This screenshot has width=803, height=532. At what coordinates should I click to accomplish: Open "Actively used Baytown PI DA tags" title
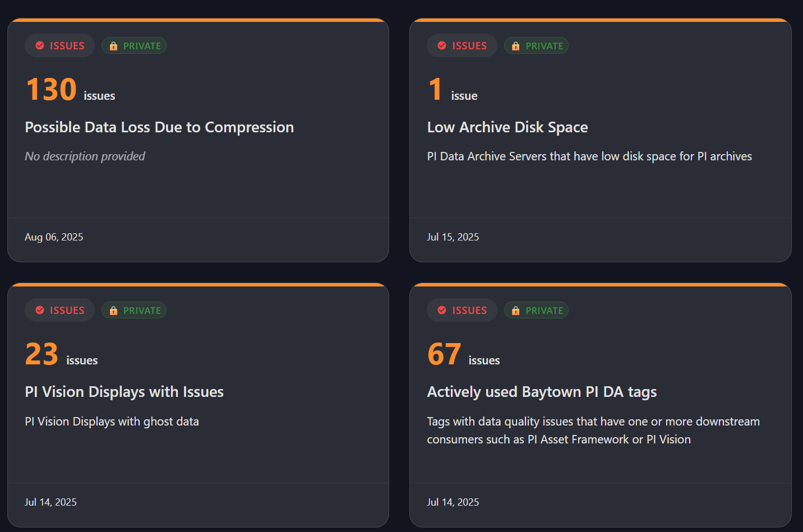pos(542,392)
